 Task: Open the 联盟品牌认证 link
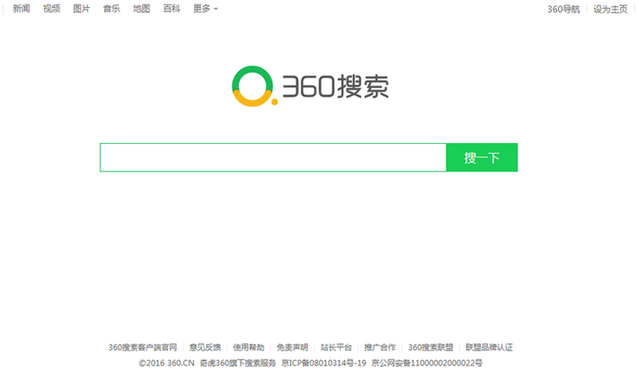[489, 347]
